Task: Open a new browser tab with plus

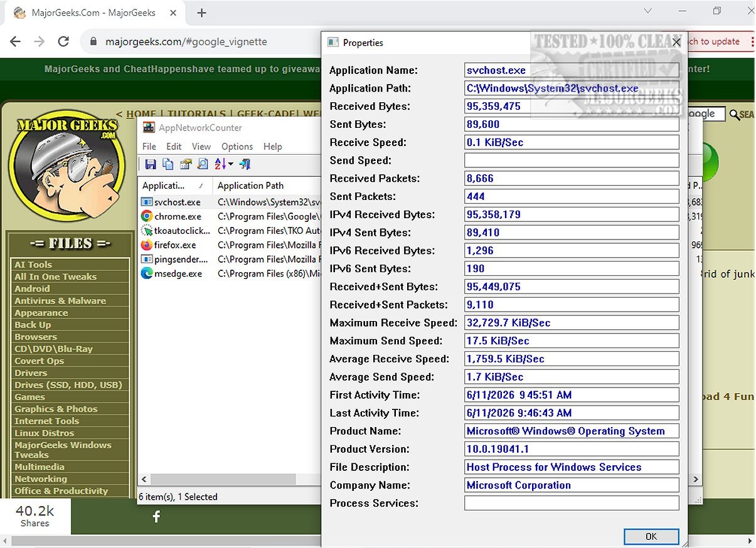Action: [x=201, y=13]
